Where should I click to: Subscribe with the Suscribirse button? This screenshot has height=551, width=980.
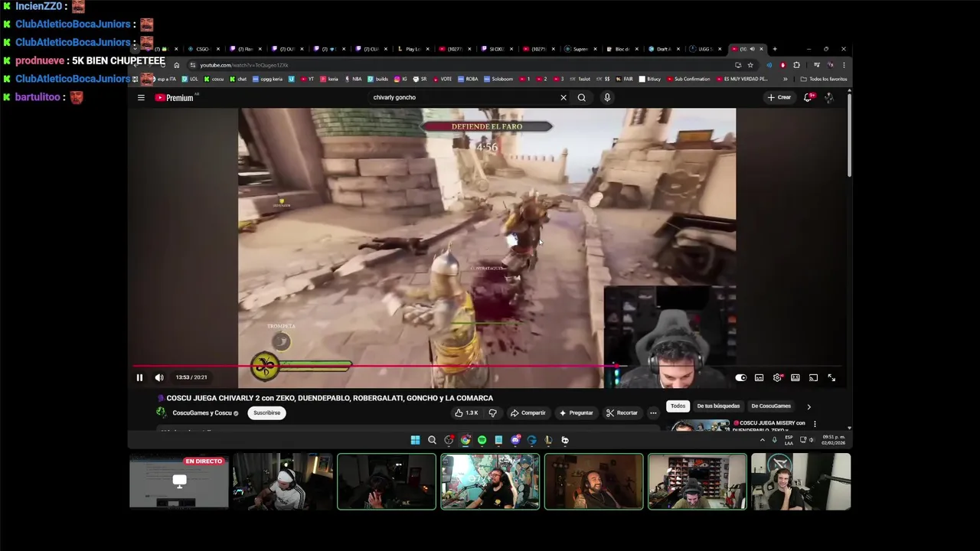point(266,412)
